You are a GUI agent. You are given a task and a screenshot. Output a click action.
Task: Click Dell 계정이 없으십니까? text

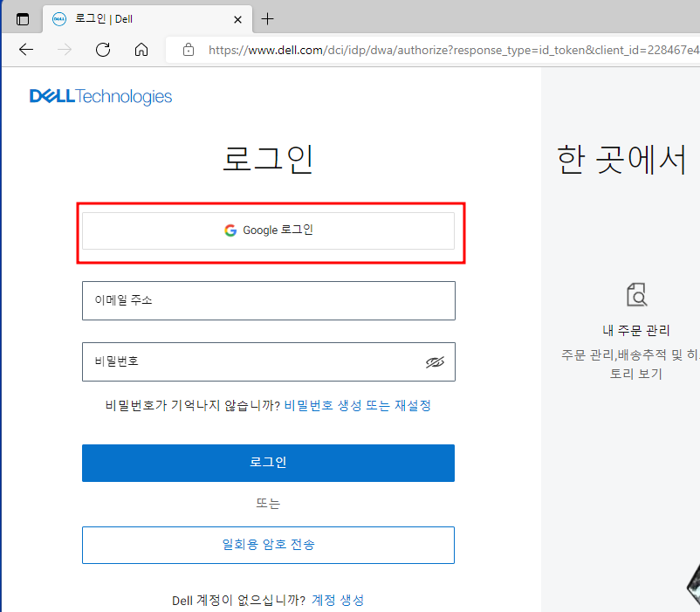[x=239, y=600]
